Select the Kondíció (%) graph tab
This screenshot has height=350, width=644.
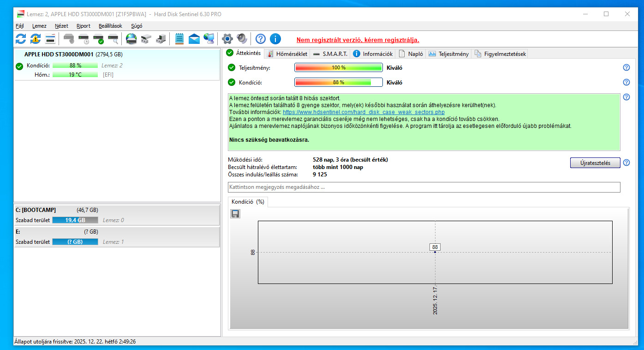tap(248, 202)
